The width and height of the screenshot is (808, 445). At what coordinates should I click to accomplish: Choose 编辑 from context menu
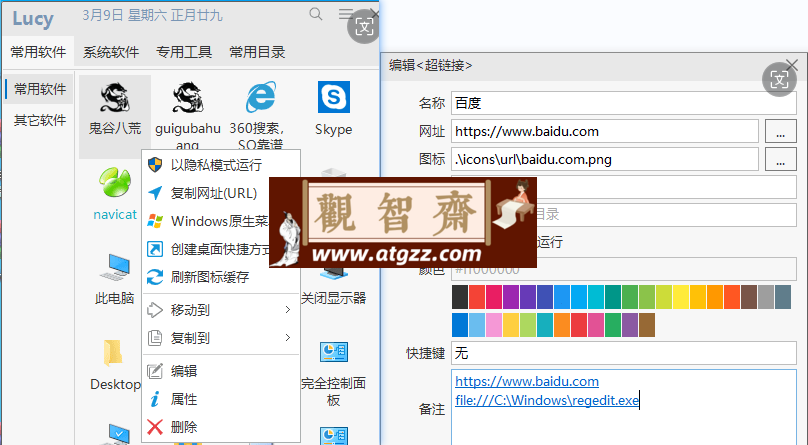click(x=221, y=371)
